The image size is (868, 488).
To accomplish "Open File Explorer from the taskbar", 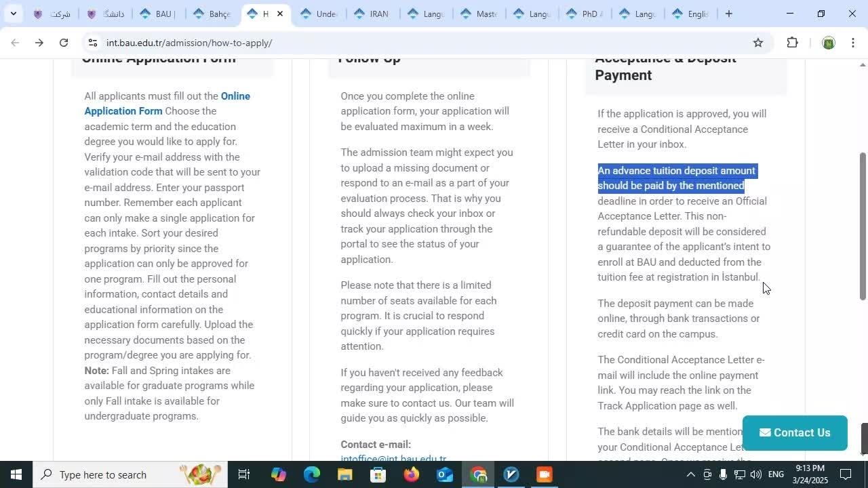I will click(x=344, y=474).
